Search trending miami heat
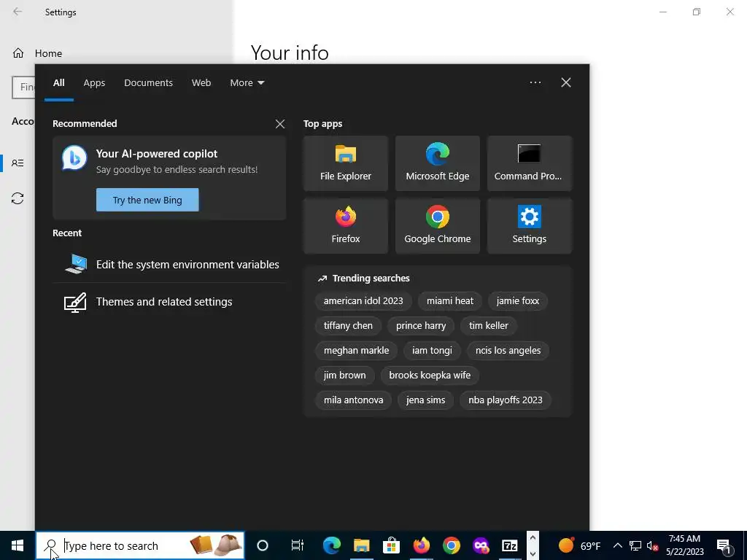The width and height of the screenshot is (747, 560). [x=449, y=301]
